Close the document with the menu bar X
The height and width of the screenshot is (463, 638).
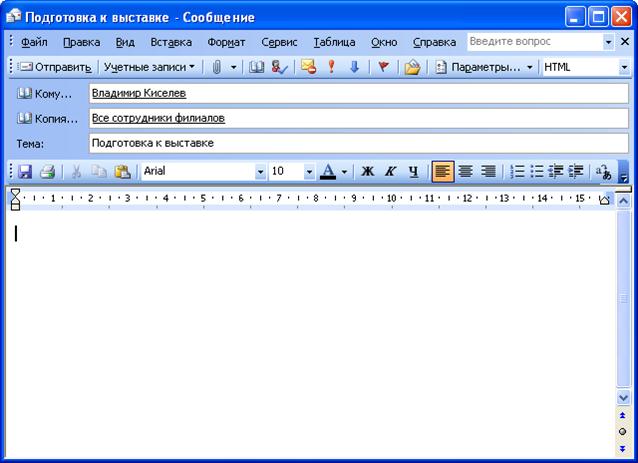point(625,41)
